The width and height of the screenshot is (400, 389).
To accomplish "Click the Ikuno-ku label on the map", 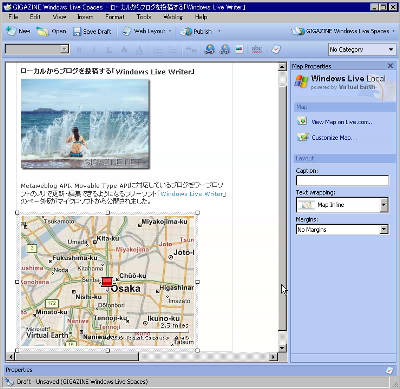I will pyautogui.click(x=163, y=318).
